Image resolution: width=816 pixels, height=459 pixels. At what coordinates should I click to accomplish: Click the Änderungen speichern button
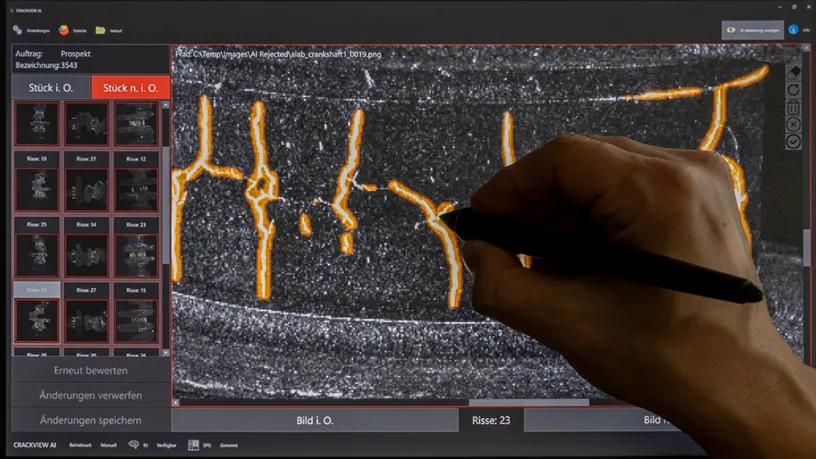pos(90,420)
